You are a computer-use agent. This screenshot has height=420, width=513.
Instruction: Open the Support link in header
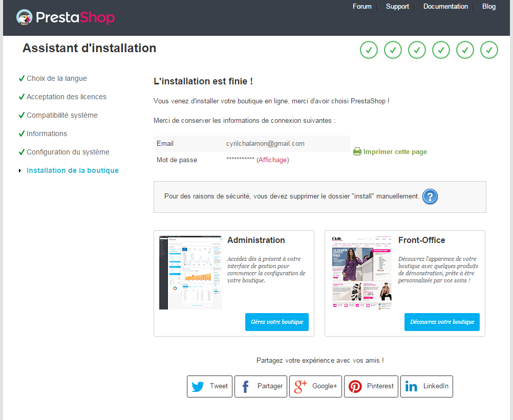pos(397,7)
